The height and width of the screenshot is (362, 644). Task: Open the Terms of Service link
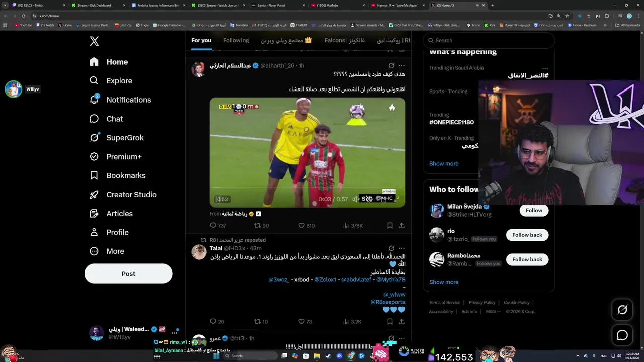click(x=445, y=303)
